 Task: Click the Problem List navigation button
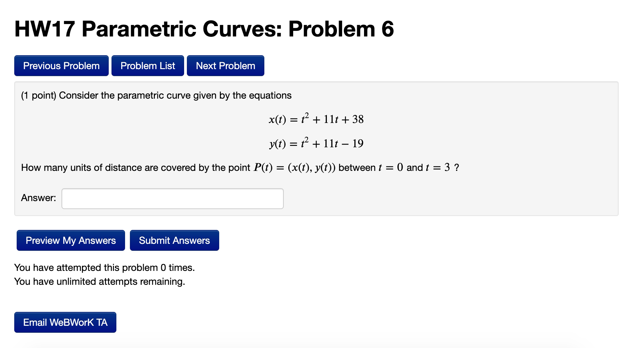tap(147, 66)
